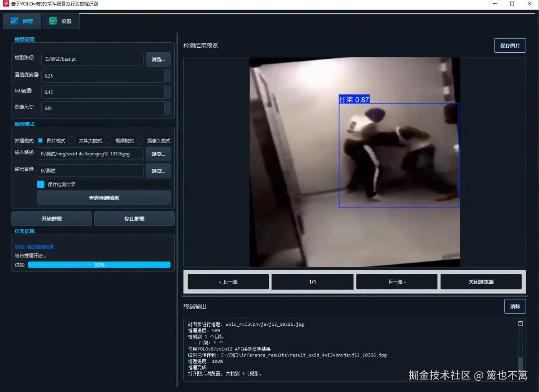
Task: Click the 查看检测结果 button
Action: tap(104, 198)
